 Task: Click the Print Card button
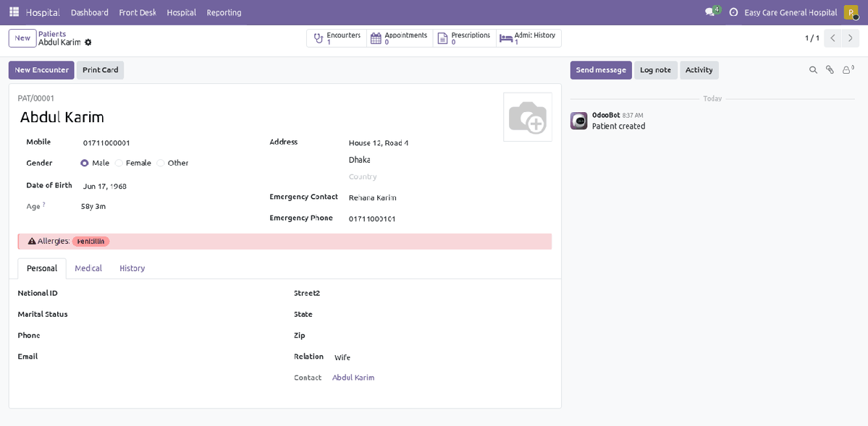pyautogui.click(x=101, y=70)
